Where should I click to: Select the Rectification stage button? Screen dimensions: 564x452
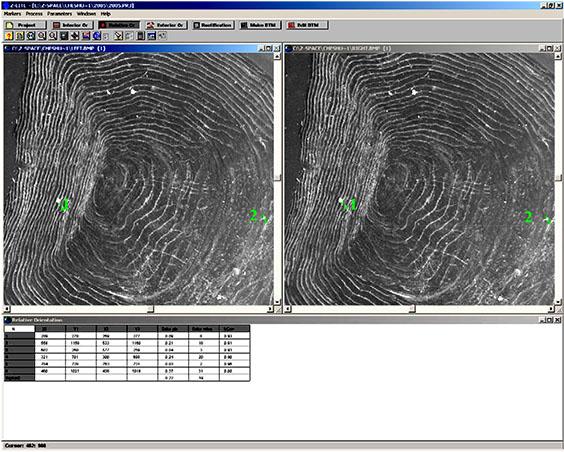coord(213,25)
